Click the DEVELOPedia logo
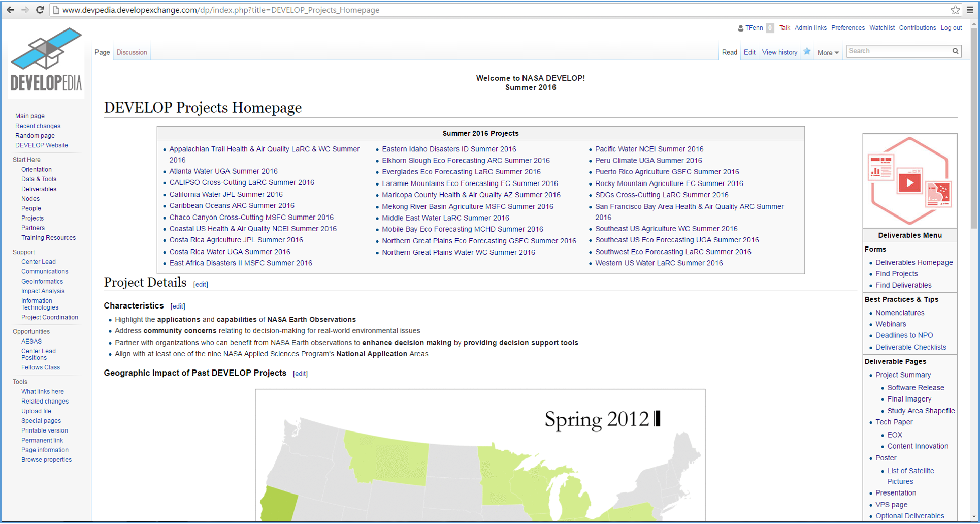Viewport: 980px width, 524px height. 46,60
